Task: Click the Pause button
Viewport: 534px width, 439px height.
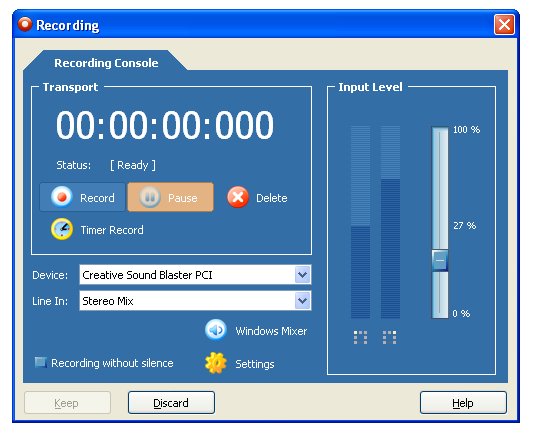Action: click(x=171, y=197)
